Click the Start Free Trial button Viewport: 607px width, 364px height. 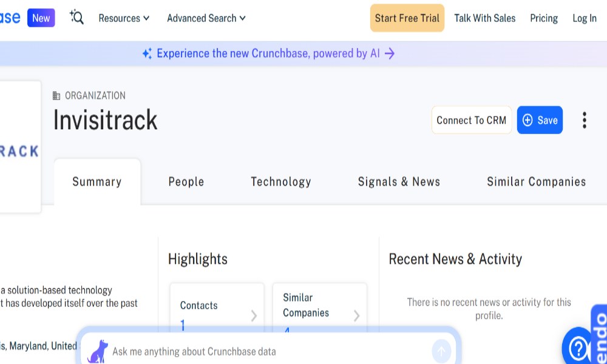407,18
